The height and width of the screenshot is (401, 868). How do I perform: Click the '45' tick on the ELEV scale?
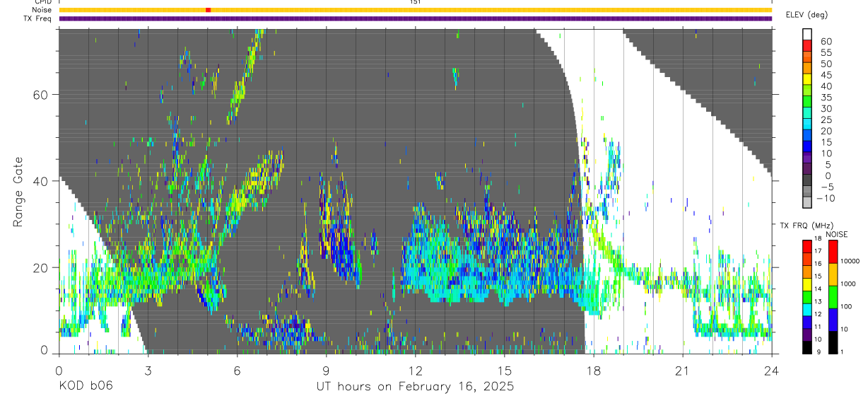[x=826, y=76]
